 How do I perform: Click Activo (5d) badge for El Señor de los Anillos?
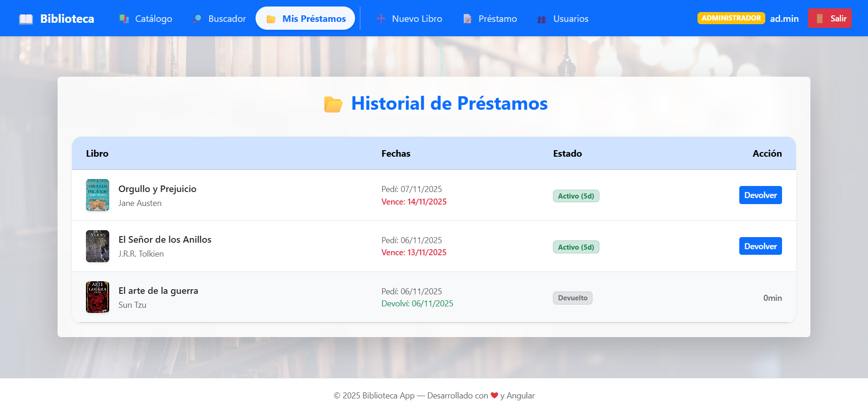(576, 247)
